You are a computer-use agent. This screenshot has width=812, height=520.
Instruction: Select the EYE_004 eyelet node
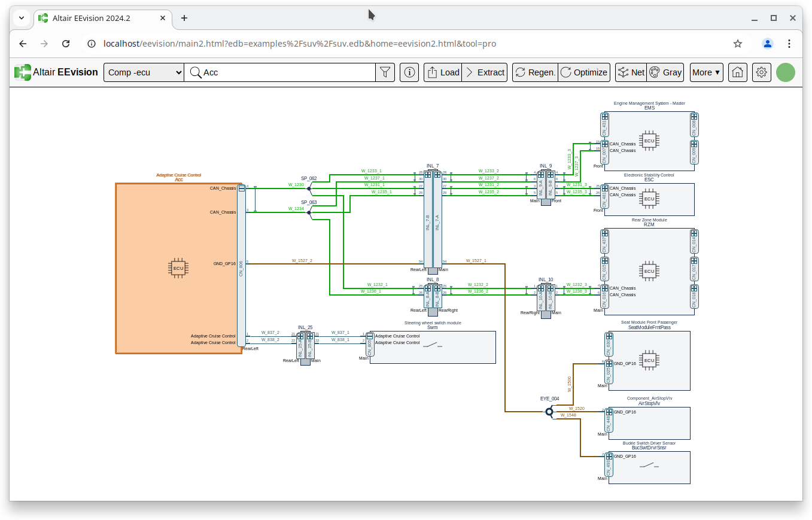point(549,412)
